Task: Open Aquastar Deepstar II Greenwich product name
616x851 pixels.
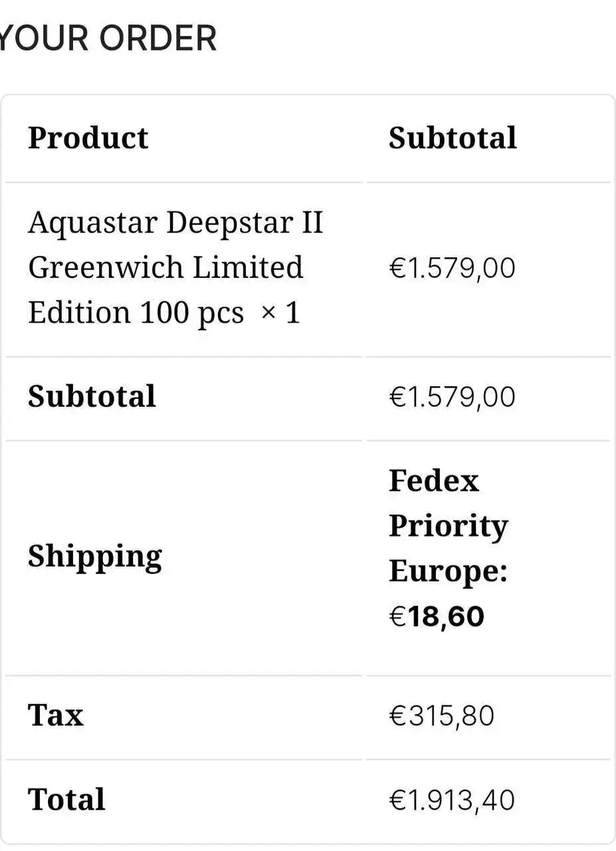Action: [x=175, y=267]
